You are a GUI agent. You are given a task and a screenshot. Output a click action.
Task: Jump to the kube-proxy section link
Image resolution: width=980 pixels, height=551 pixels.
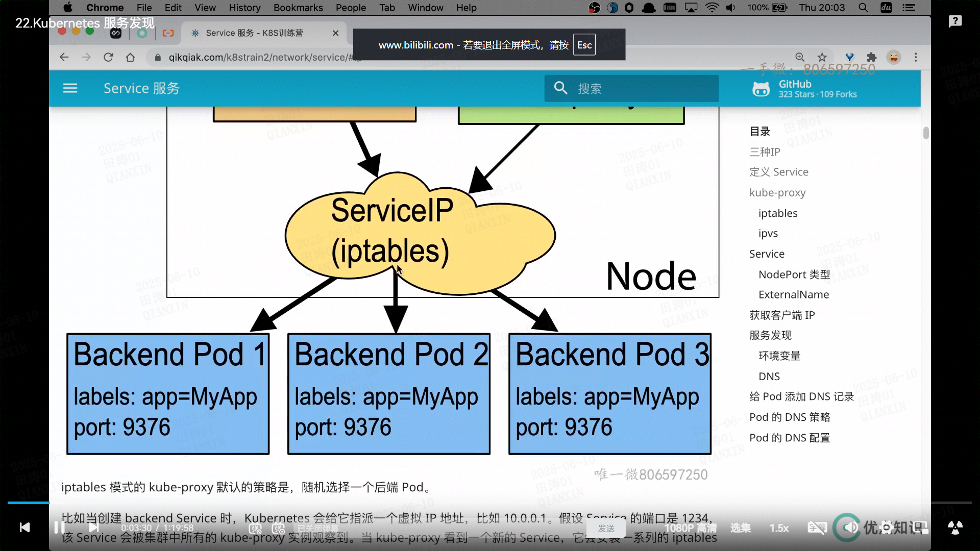click(777, 193)
